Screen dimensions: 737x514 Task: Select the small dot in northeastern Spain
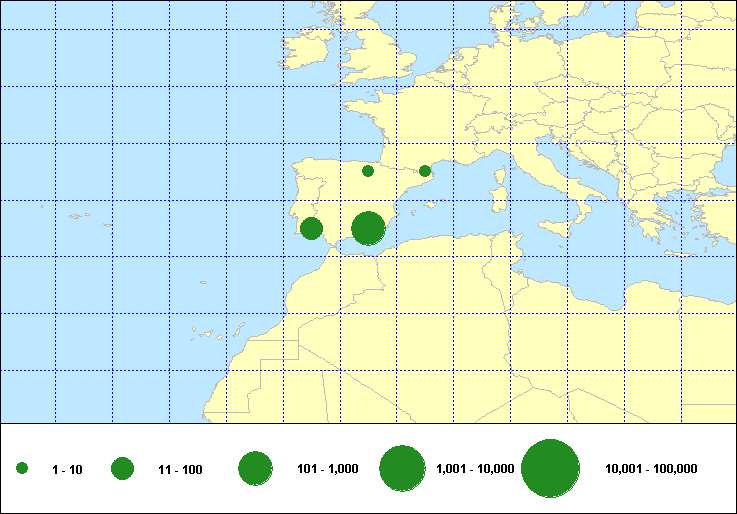(x=425, y=171)
